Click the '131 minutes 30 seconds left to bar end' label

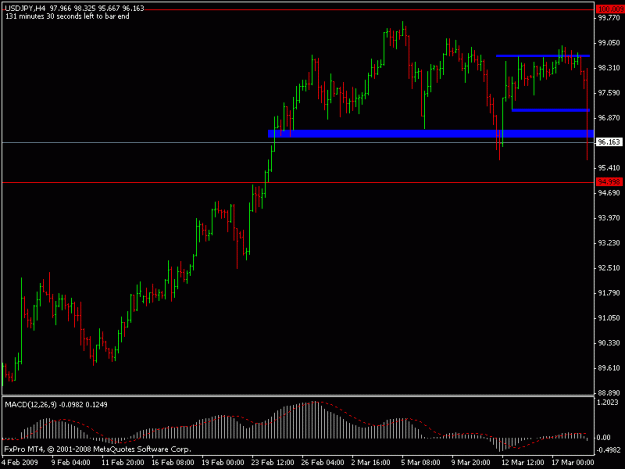(67, 16)
